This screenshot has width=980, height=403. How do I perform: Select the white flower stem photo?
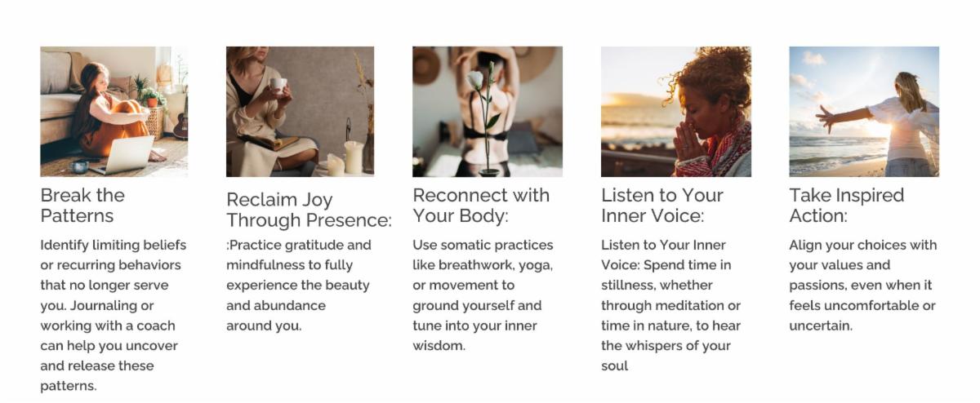click(x=488, y=111)
